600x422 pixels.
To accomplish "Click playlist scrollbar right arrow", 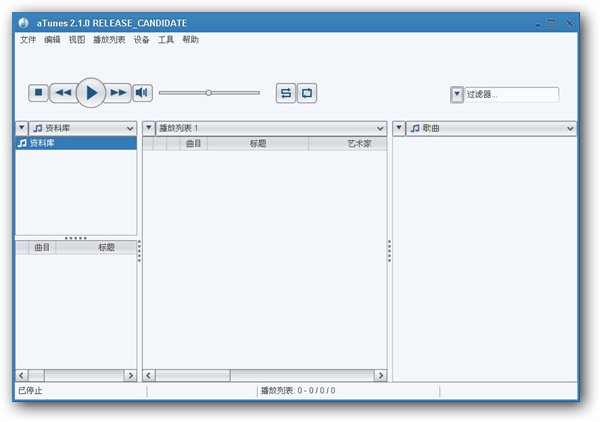I will tap(380, 375).
